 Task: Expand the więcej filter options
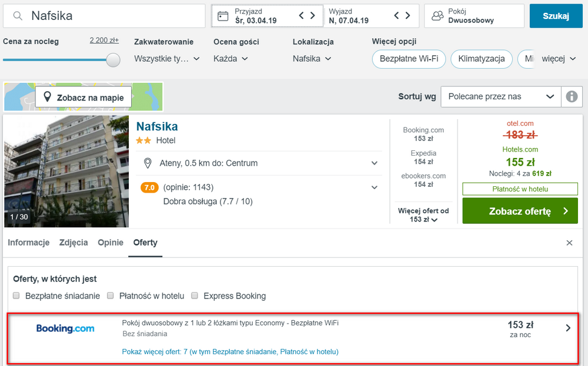tap(559, 59)
